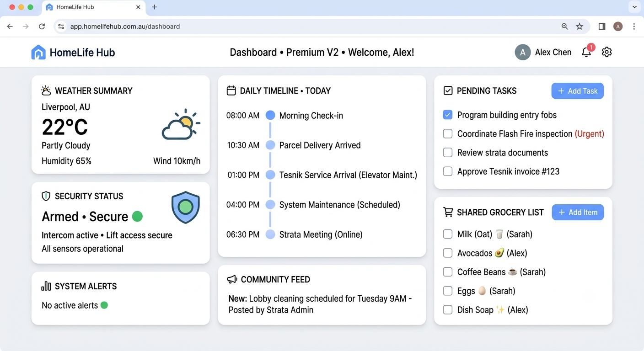Click the 04:00 PM System Maintenance marker
The height and width of the screenshot is (351, 644).
pyautogui.click(x=270, y=204)
